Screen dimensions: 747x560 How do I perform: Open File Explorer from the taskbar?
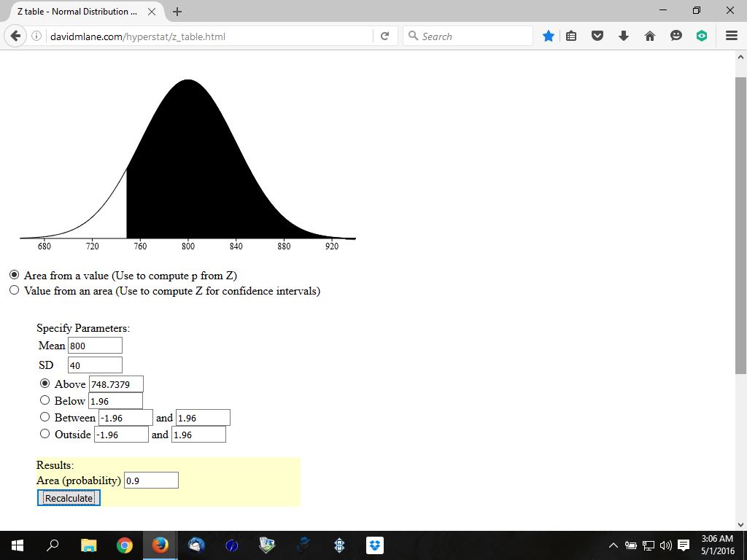click(x=88, y=545)
